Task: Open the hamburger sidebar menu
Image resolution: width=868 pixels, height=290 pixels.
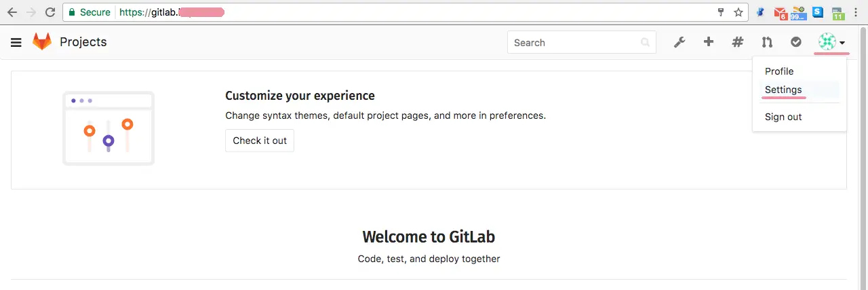Action: tap(16, 42)
